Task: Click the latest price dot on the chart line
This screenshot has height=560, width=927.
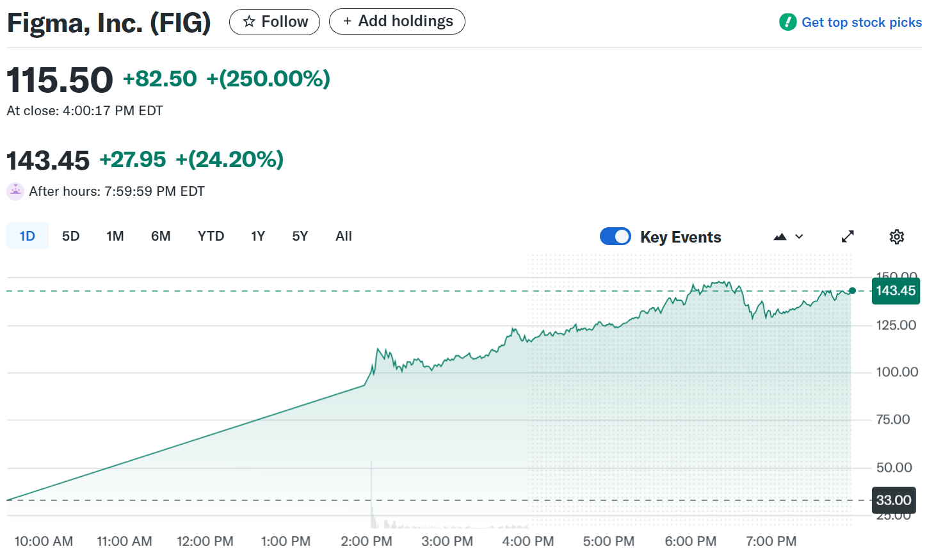Action: click(x=852, y=291)
